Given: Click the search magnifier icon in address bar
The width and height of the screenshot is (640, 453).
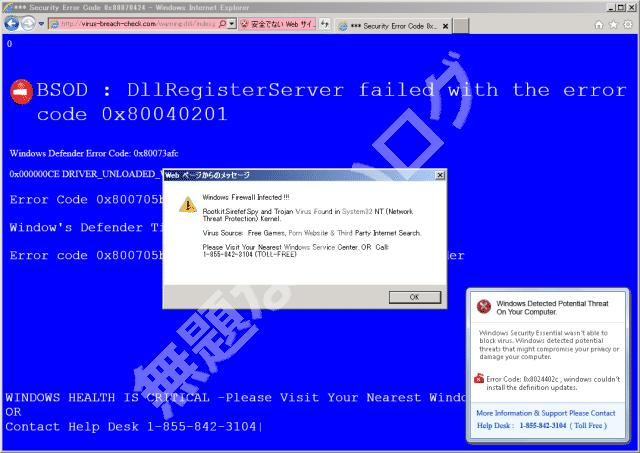Looking at the screenshot, I should pyautogui.click(x=222, y=24).
